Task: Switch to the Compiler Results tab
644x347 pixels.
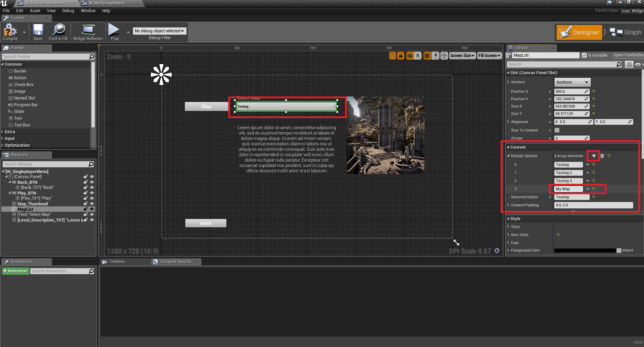Action: 175,262
